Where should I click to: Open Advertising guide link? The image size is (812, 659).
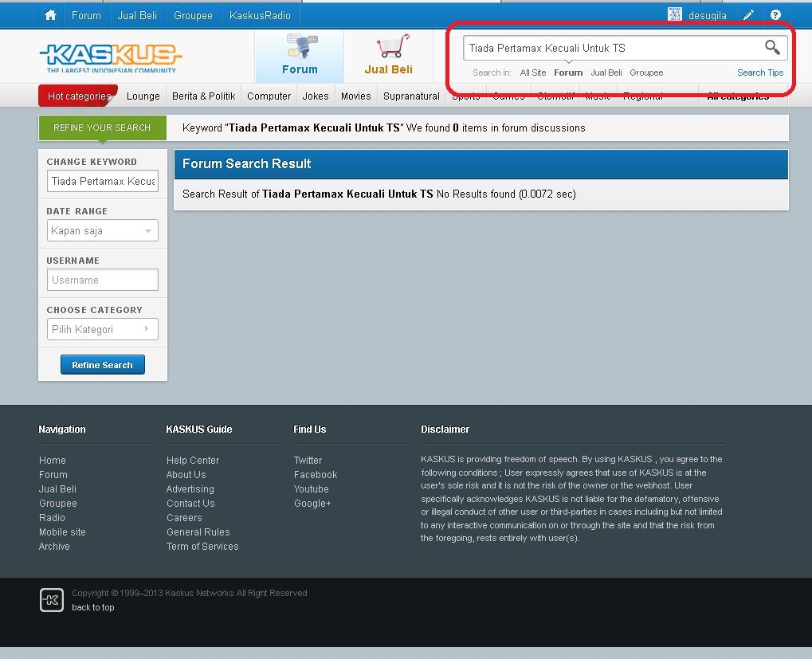tap(190, 488)
